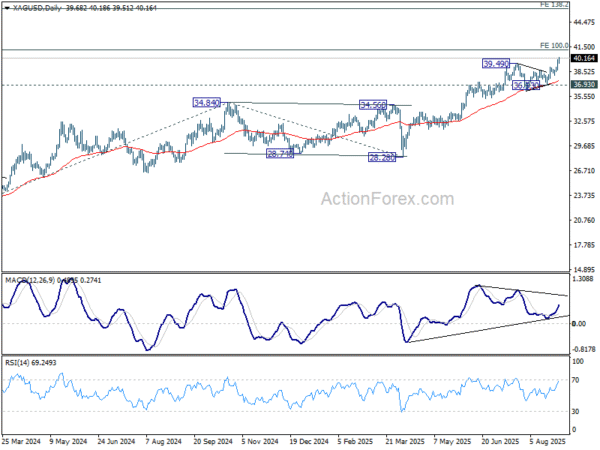Screen dimensions: 600x450
Task: Click the 5 Feb 2025 date label
Action: [356, 441]
